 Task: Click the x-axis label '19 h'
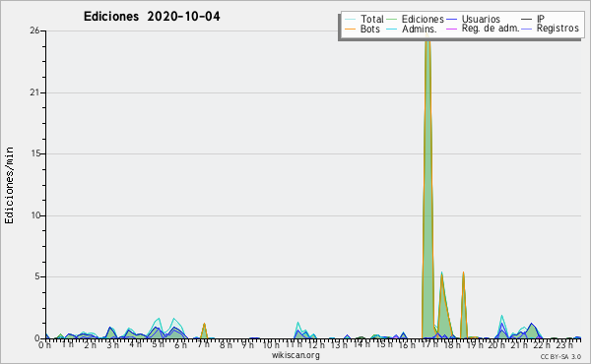[475, 345]
